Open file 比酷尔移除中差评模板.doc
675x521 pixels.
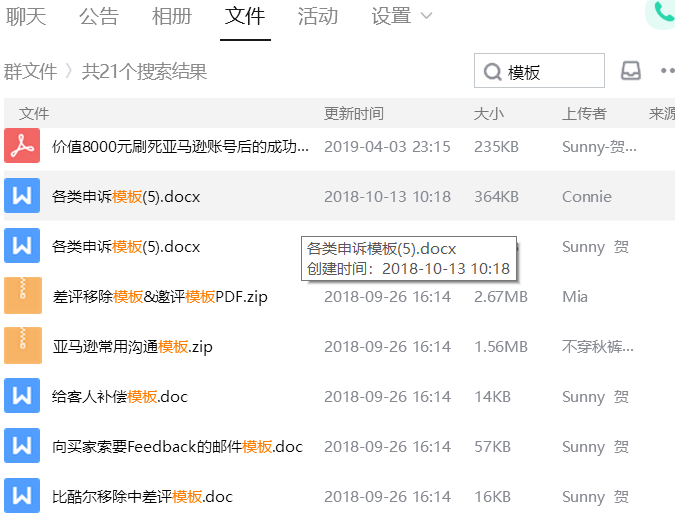pyautogui.click(x=142, y=496)
